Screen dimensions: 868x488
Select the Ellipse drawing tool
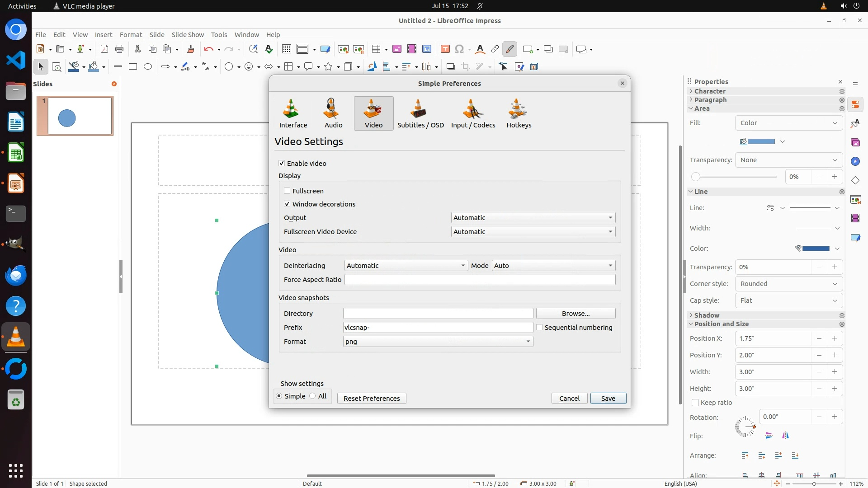(148, 67)
